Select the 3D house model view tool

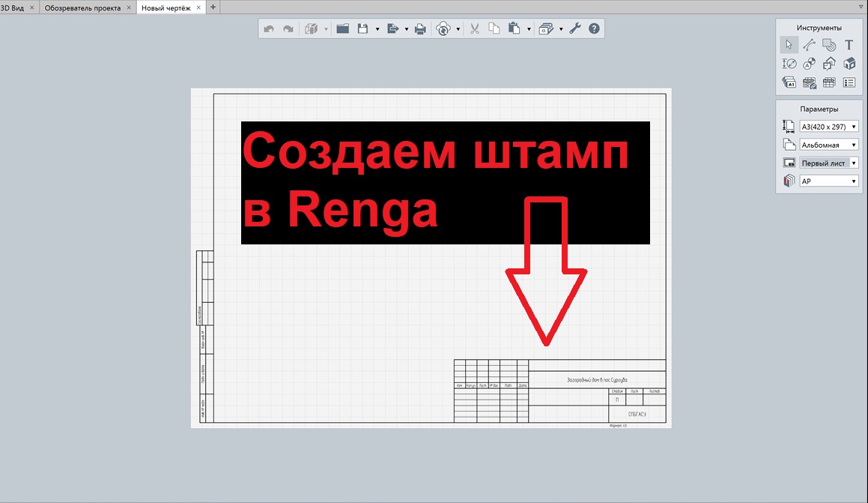[849, 64]
